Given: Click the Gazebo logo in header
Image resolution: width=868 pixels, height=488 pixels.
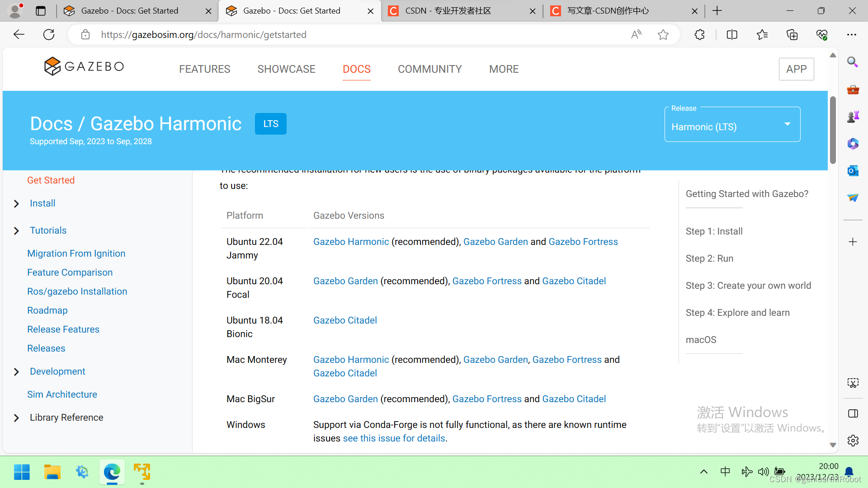Looking at the screenshot, I should tap(84, 66).
